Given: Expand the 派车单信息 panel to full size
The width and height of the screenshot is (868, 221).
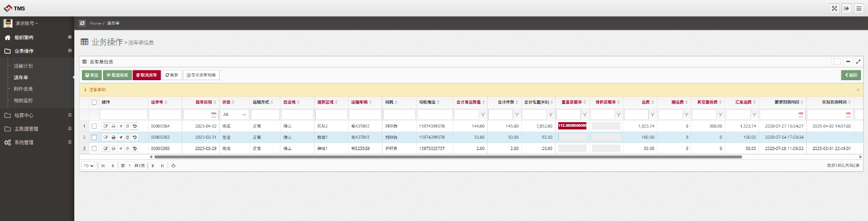Looking at the screenshot, I should click(858, 62).
